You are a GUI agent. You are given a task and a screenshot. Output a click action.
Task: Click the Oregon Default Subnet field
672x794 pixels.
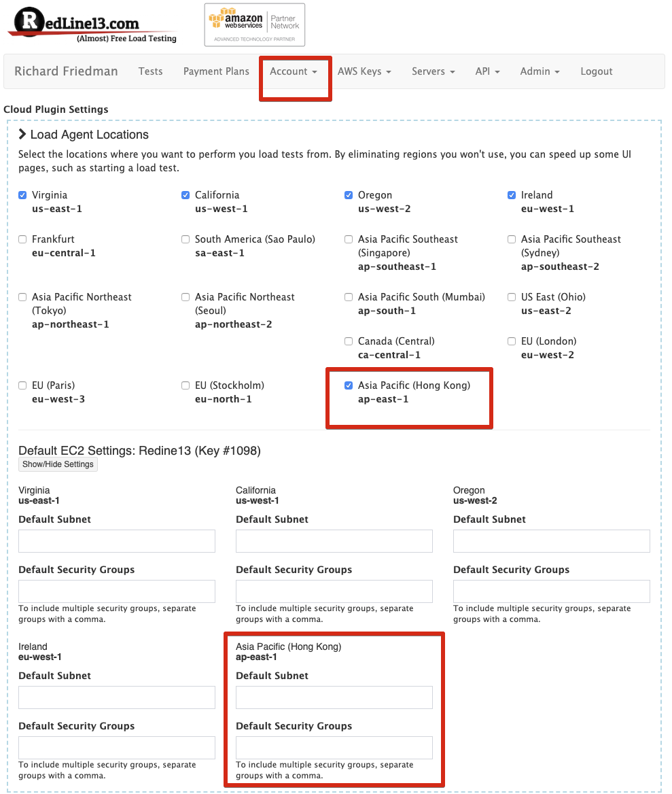[552, 541]
